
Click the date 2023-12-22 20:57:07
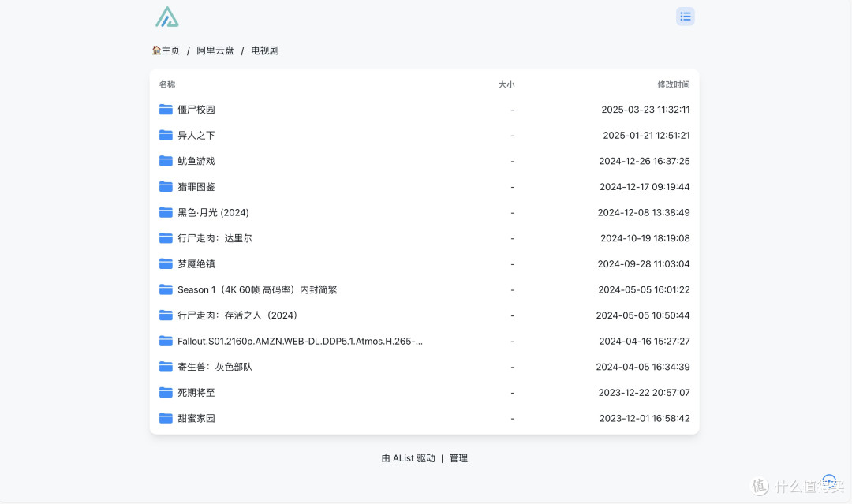click(x=644, y=392)
